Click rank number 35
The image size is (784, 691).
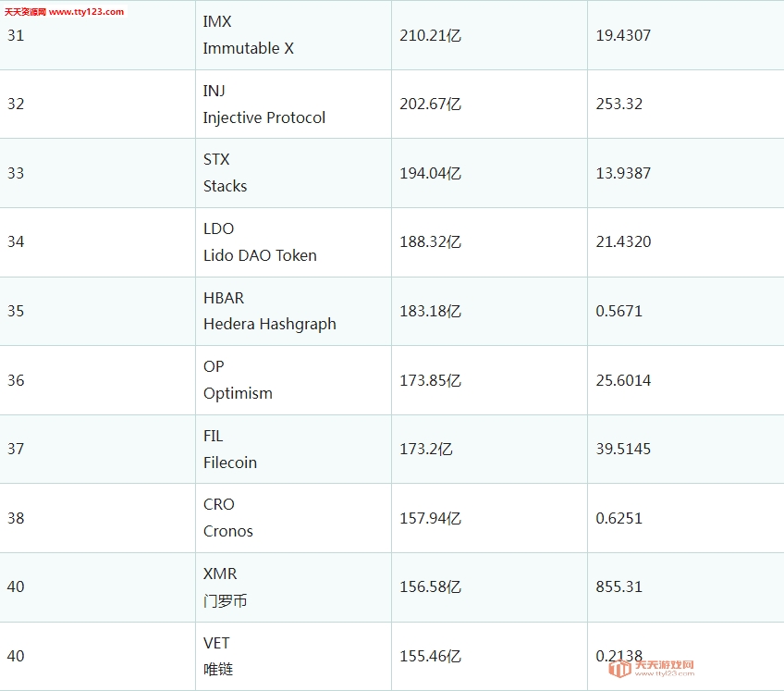pos(16,311)
